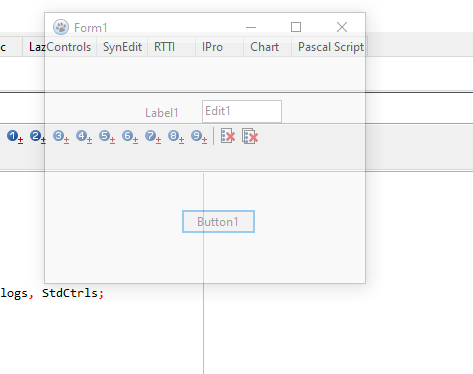Click StdCtrls in the code editor

70,293
